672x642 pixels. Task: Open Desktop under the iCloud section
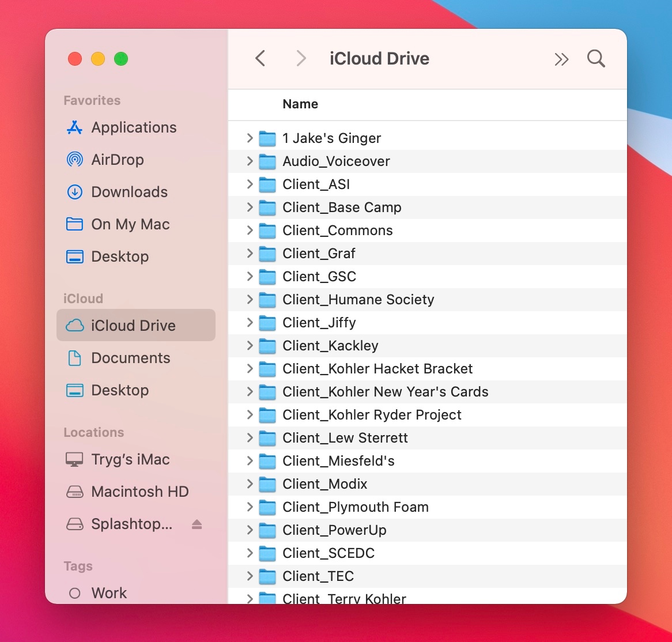pos(136,390)
